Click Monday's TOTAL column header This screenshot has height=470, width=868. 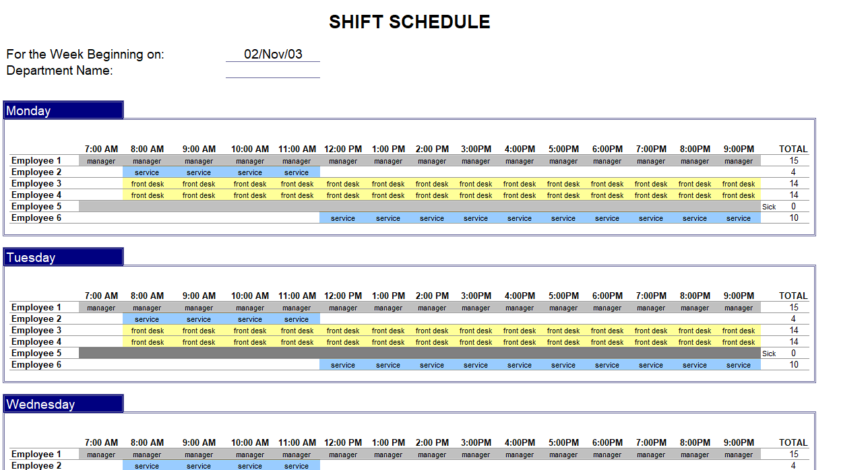[793, 149]
